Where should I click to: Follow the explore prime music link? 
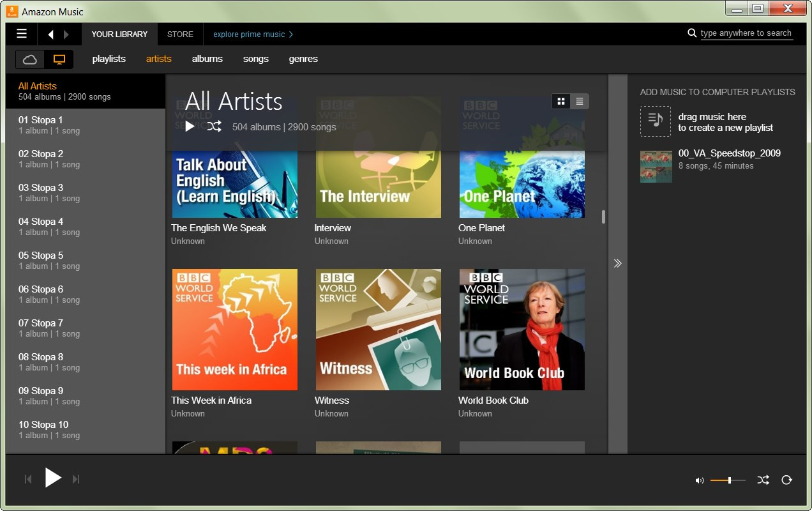tap(253, 34)
